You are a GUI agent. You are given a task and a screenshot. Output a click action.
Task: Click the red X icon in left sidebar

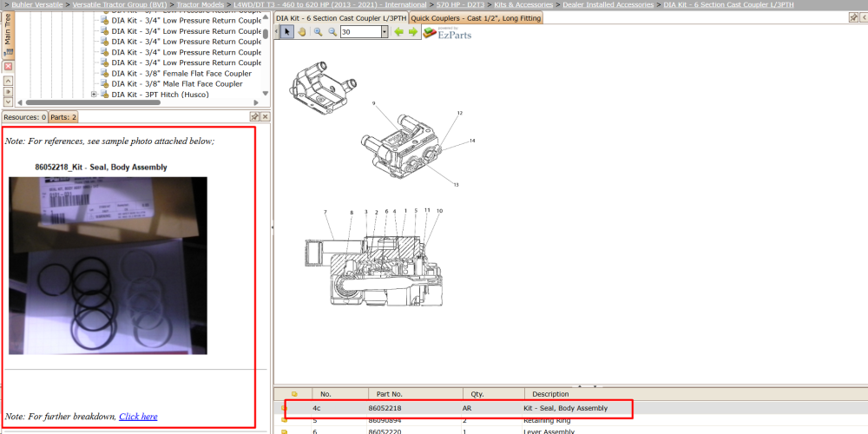point(8,67)
